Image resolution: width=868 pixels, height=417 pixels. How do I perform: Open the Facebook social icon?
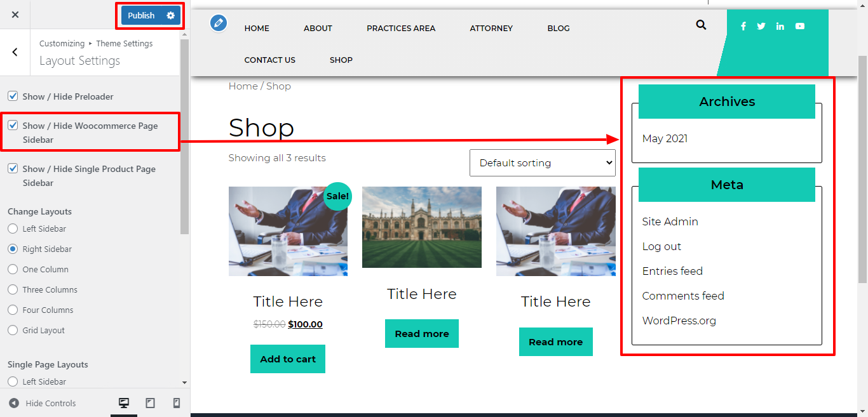tap(743, 26)
